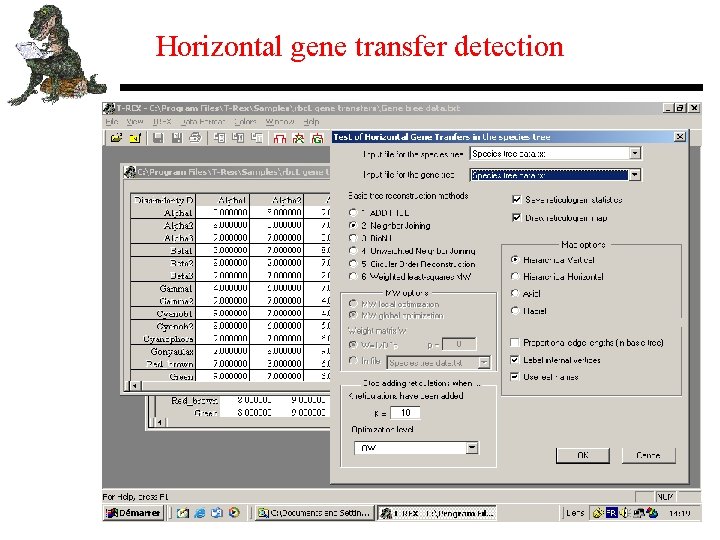Click the Cyanophora row header in matrix
720x540 pixels.
pyautogui.click(x=163, y=339)
